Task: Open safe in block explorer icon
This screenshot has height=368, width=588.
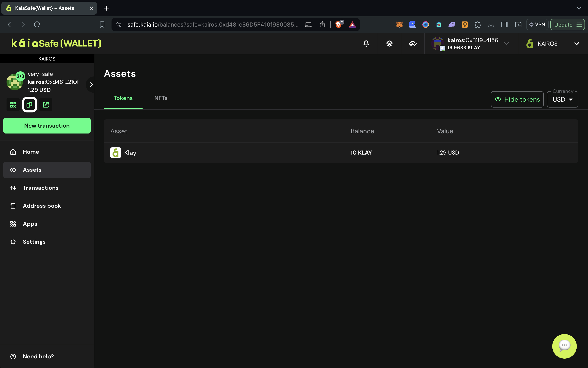Action: pos(46,105)
